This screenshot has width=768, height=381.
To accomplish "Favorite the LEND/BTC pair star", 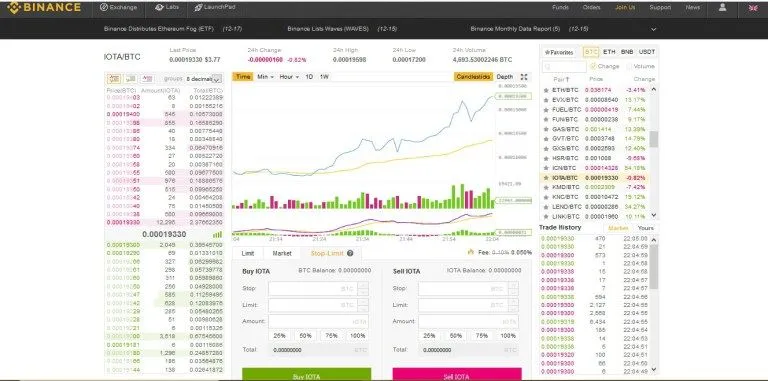I will [546, 207].
